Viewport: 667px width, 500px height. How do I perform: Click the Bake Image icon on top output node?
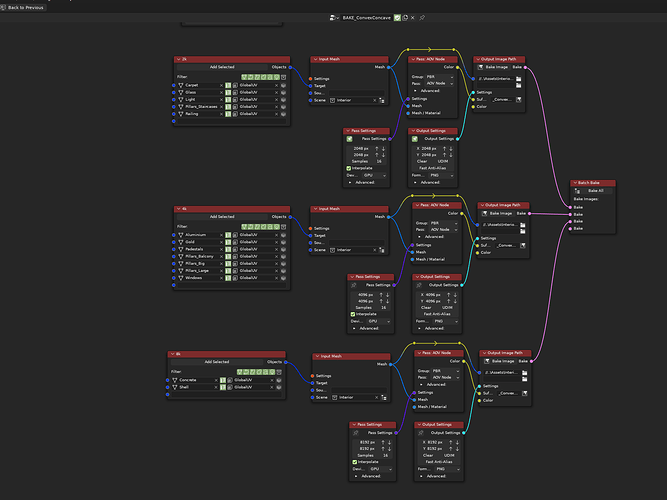(x=481, y=67)
